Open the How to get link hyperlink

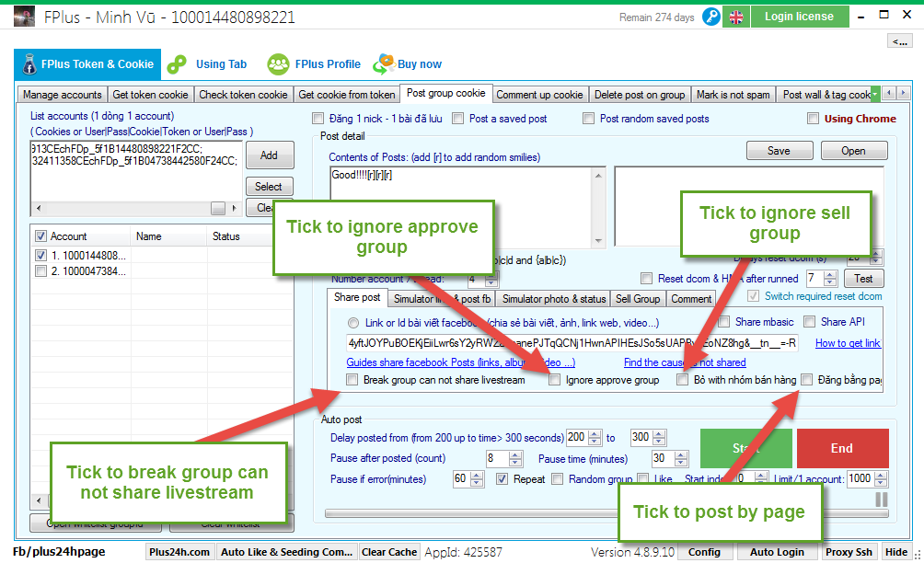coord(848,343)
